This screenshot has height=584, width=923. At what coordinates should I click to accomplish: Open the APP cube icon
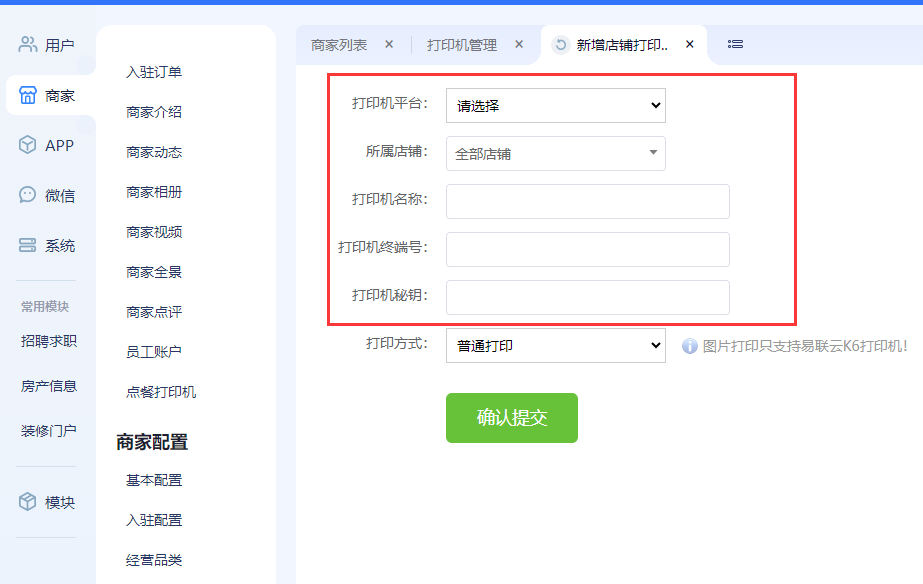[x=28, y=145]
